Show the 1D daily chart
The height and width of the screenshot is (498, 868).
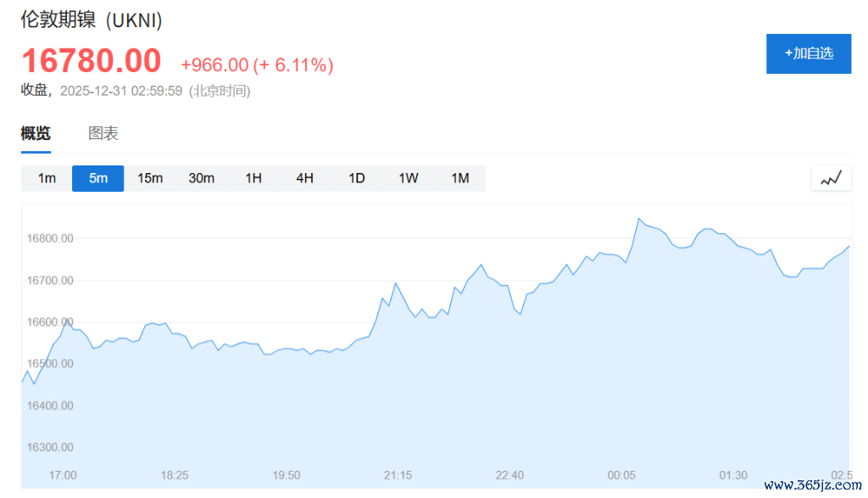[x=357, y=178]
